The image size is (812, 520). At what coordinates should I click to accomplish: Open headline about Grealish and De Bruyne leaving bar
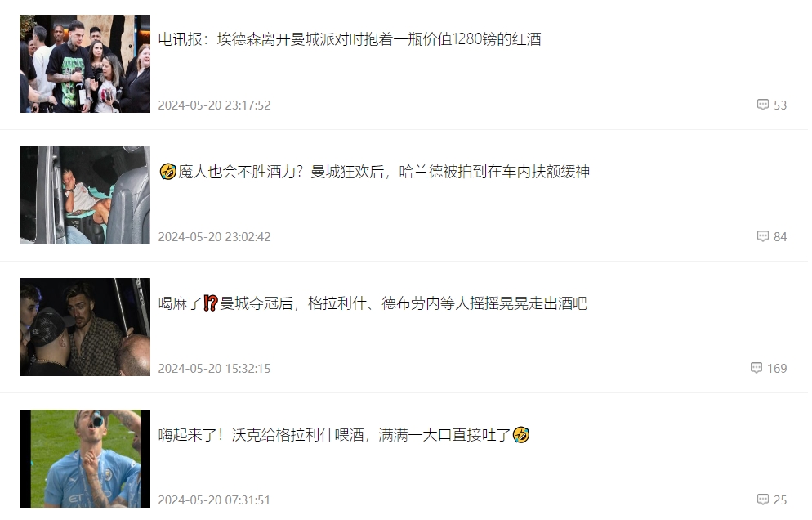click(373, 303)
